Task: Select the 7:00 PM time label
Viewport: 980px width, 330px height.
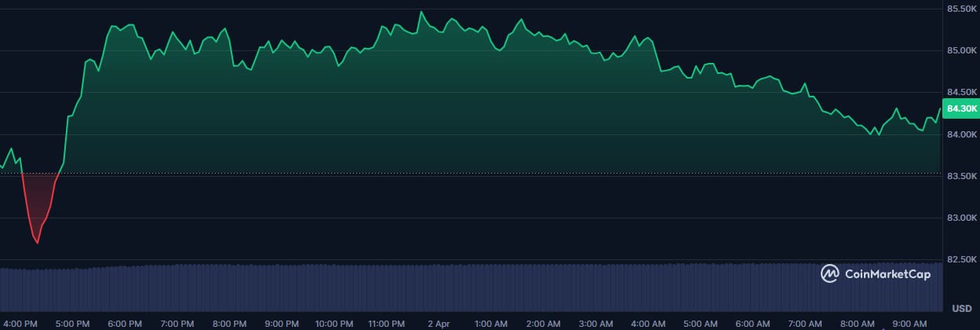Action: coord(177,323)
